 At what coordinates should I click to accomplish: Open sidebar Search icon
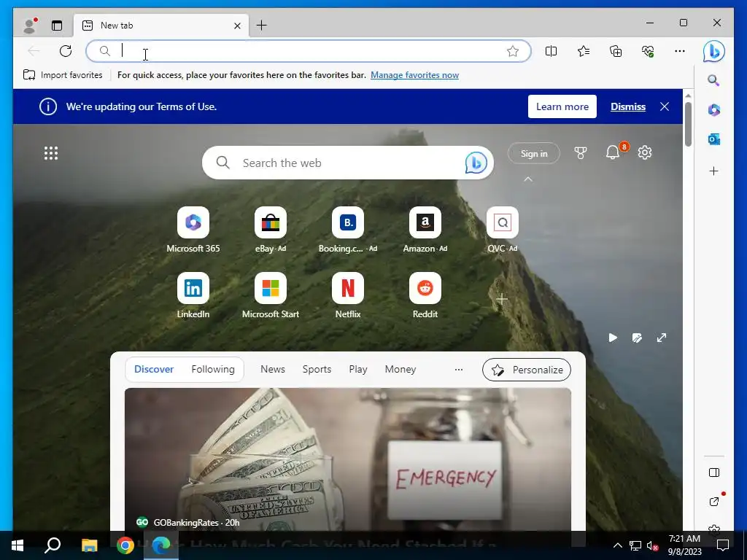[713, 80]
